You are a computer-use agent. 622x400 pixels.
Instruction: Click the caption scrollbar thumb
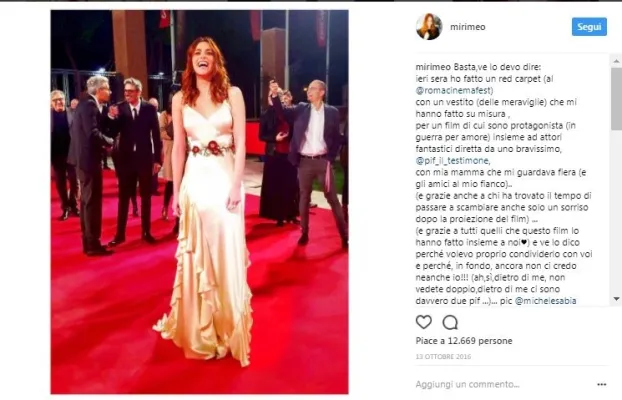[616, 98]
